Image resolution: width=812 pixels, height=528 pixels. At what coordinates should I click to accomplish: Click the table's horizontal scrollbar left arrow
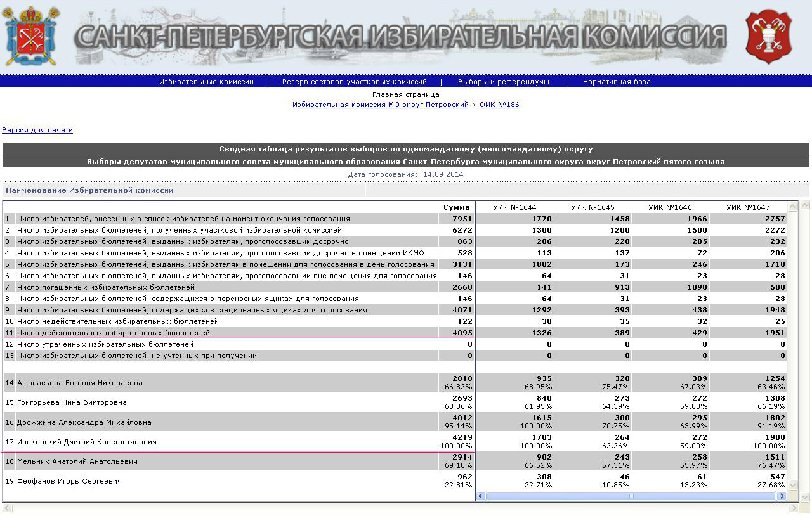coord(481,496)
